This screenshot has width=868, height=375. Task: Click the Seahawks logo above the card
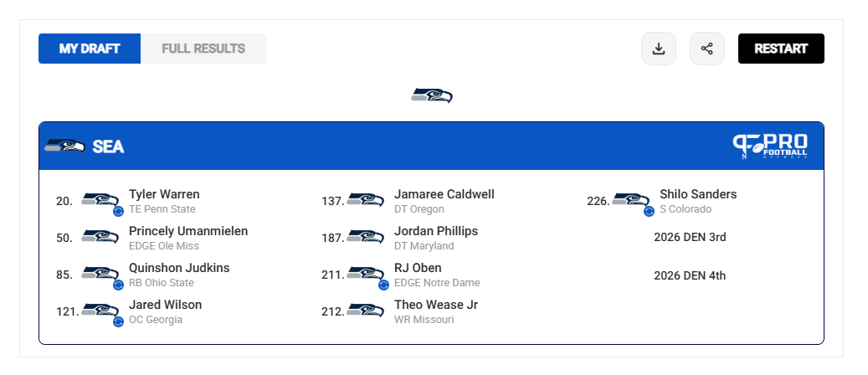click(432, 95)
